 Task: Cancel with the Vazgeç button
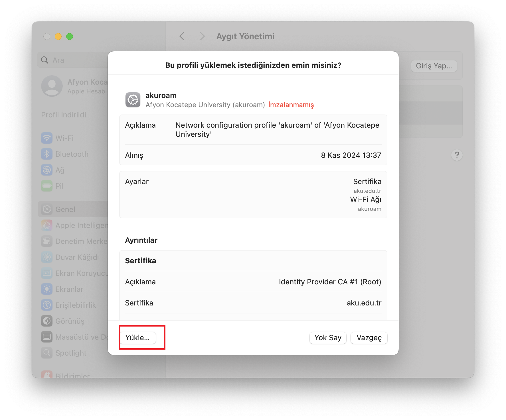coord(369,338)
